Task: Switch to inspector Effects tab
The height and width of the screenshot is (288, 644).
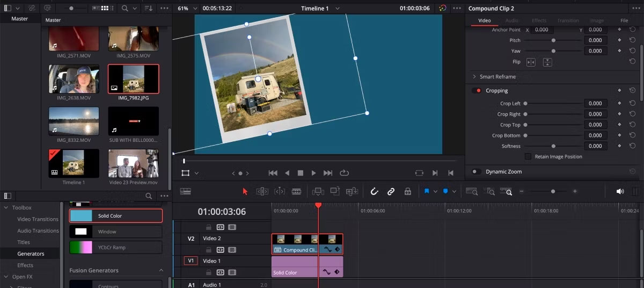Action: [539, 20]
